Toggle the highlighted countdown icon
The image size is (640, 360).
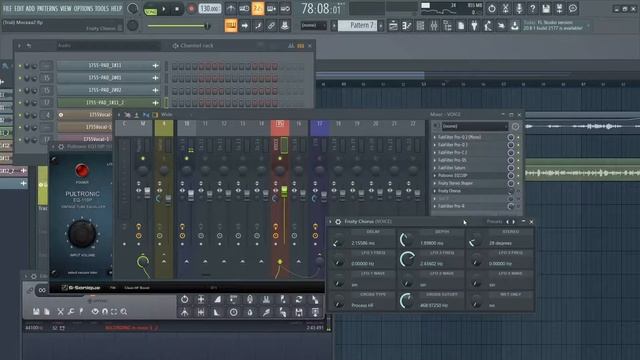coord(258,9)
